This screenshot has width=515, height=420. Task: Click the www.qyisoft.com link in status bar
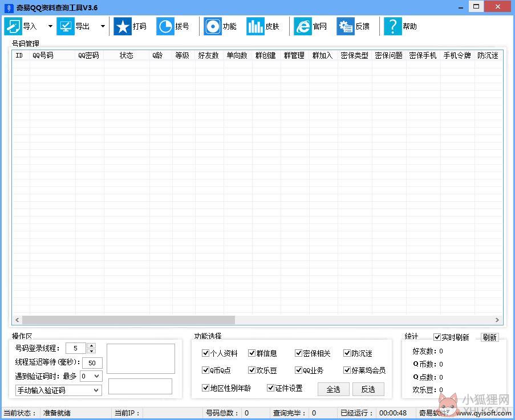[x=484, y=413]
